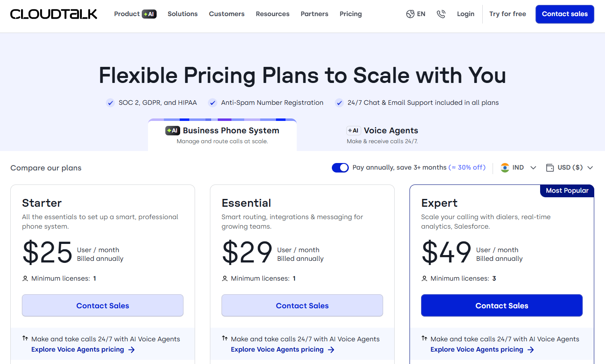Click Contact Sales on the Expert plan
This screenshot has height=364, width=605.
click(502, 305)
